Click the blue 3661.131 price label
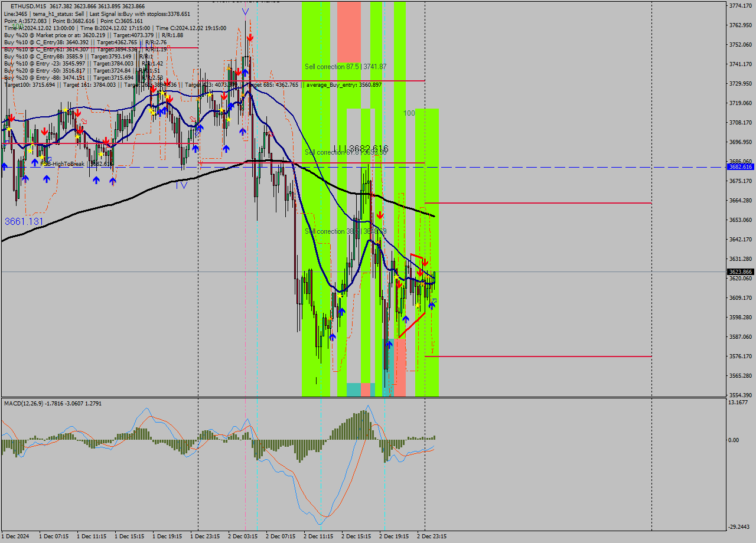This screenshot has height=543, width=756. [24, 221]
